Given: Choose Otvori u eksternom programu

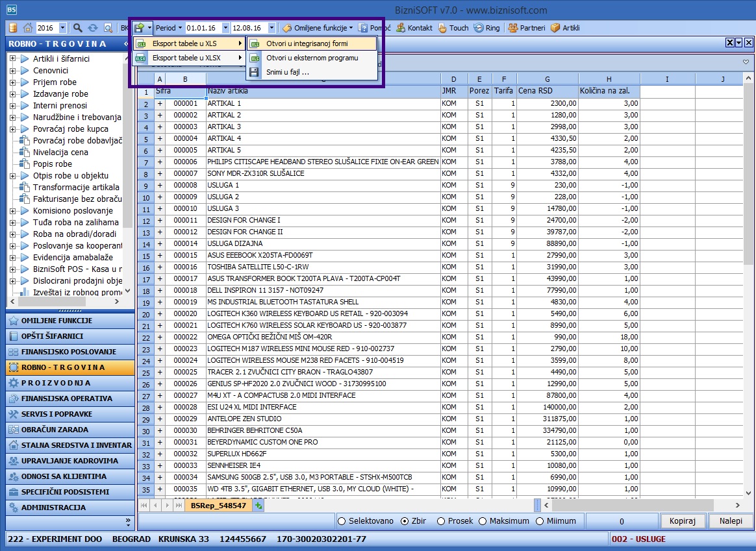Looking at the screenshot, I should coord(312,58).
